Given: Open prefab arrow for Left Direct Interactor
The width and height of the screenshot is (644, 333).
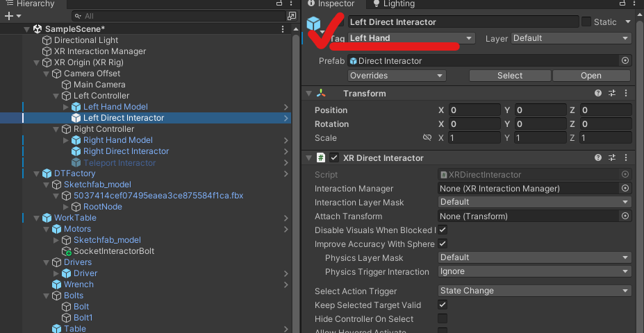Looking at the screenshot, I should (286, 118).
